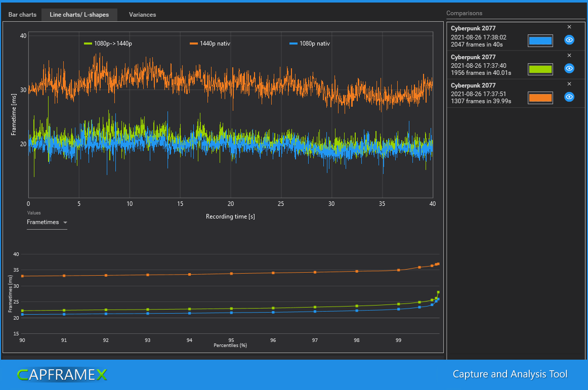Screen dimensions: 588x390
Task: Click the date 2021-08-26 17:37:51
Action: 479,94
